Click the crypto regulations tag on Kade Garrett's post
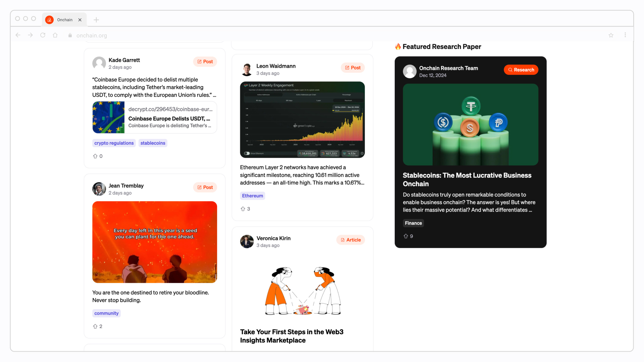The width and height of the screenshot is (644, 362). 114,143
